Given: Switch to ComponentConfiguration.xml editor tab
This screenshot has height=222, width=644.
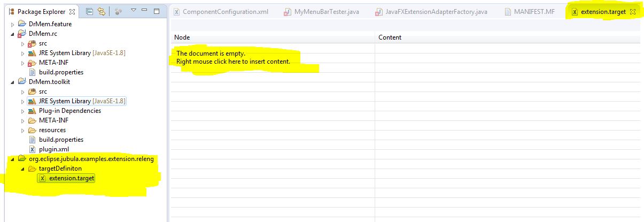Looking at the screenshot, I should pos(226,12).
